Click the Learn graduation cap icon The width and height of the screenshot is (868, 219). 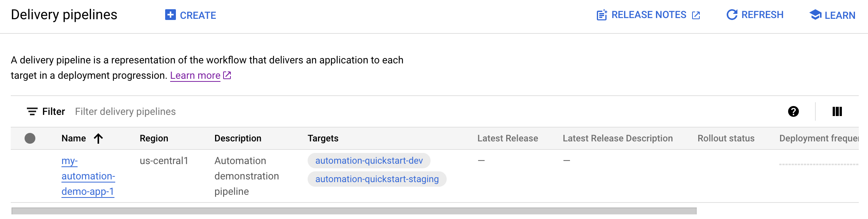point(815,15)
